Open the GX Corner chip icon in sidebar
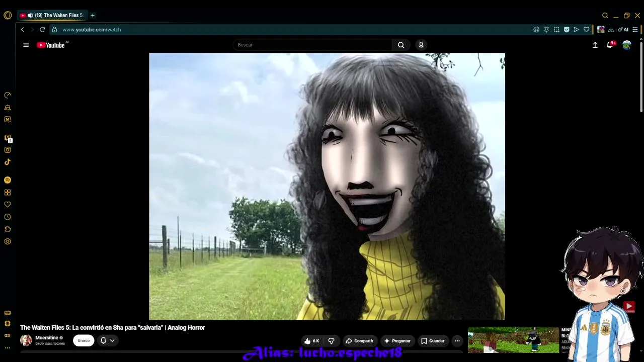Image resolution: width=644 pixels, height=362 pixels. pos(8,323)
